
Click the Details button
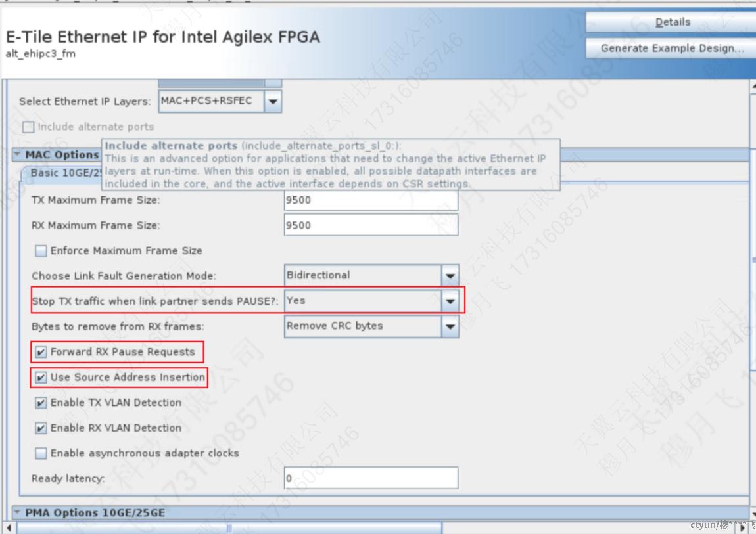pos(672,22)
